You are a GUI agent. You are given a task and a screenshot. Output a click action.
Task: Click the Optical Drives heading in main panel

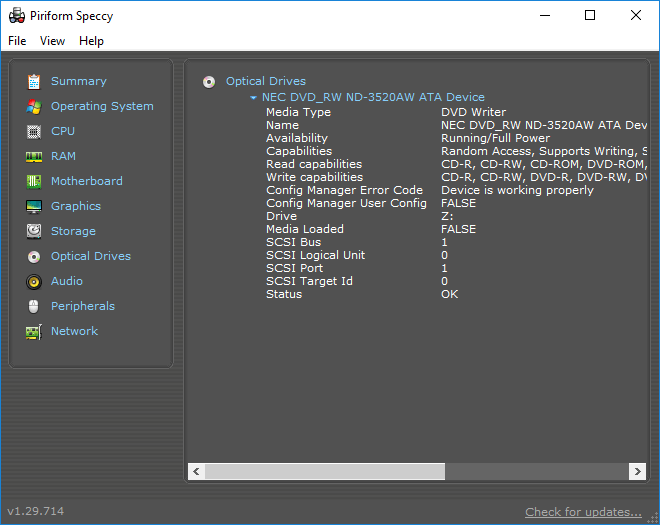tap(266, 81)
